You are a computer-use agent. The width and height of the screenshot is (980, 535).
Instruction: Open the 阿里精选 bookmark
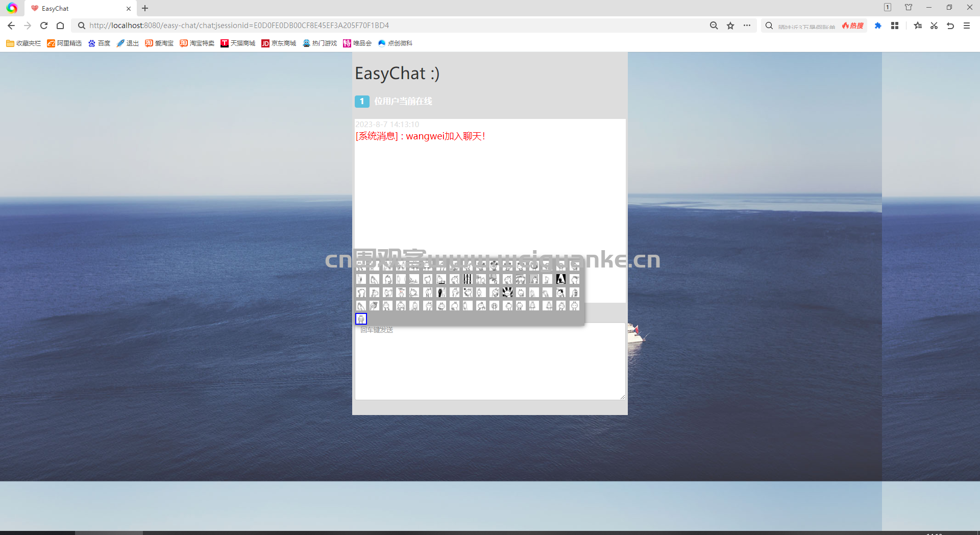(64, 43)
